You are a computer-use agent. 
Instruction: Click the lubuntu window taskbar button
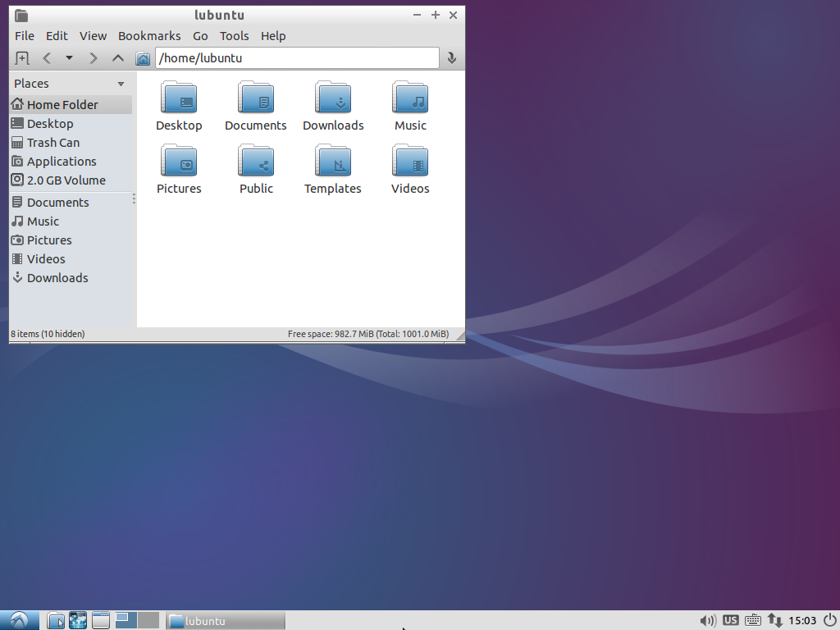coord(226,621)
